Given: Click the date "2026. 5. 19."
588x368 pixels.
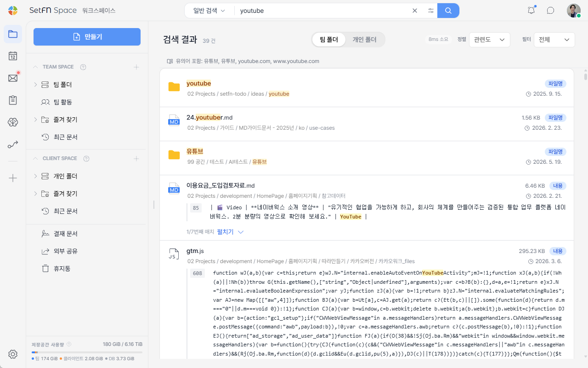Looking at the screenshot, I should (548, 162).
